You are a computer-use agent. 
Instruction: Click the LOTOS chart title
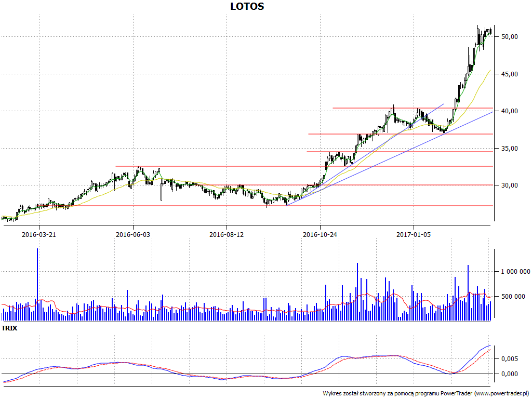[247, 6]
